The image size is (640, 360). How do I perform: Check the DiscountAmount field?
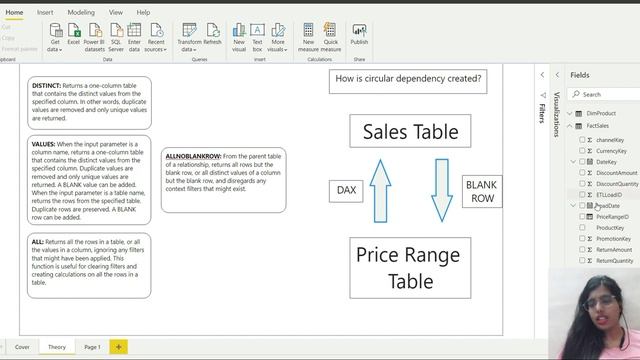582,173
